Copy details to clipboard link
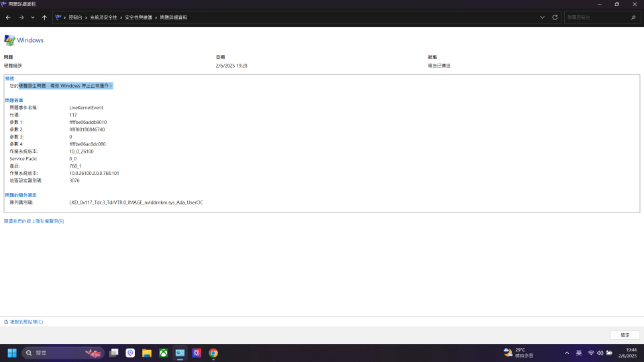The image size is (644, 362). (x=26, y=322)
